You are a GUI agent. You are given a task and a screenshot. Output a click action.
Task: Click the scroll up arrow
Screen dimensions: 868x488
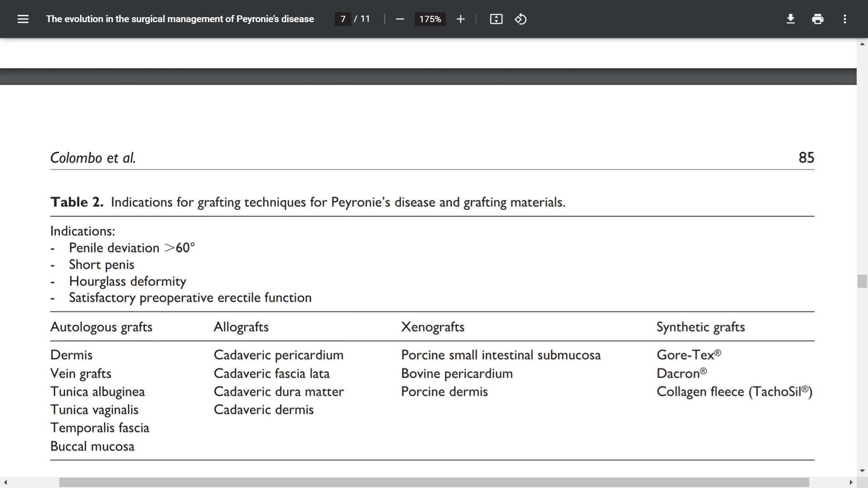click(x=862, y=44)
